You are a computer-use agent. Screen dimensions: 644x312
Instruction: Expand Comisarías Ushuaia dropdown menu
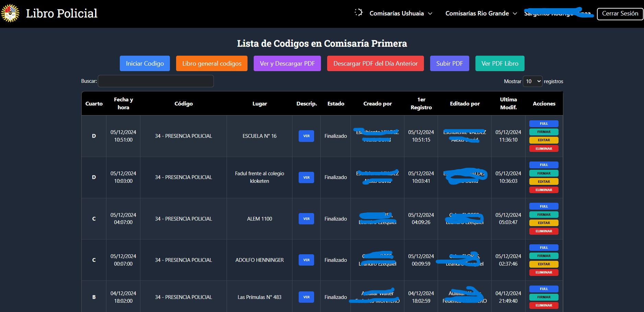[401, 13]
